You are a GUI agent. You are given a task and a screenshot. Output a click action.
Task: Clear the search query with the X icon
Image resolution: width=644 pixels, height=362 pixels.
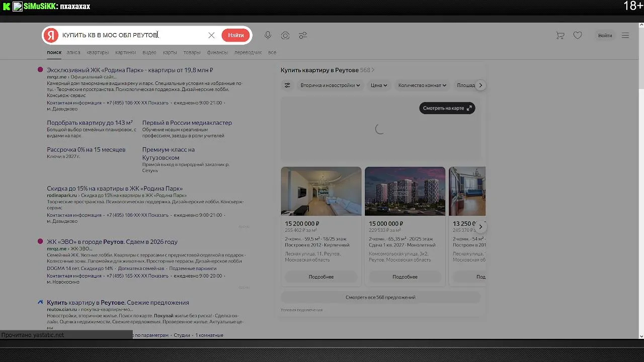(211, 35)
